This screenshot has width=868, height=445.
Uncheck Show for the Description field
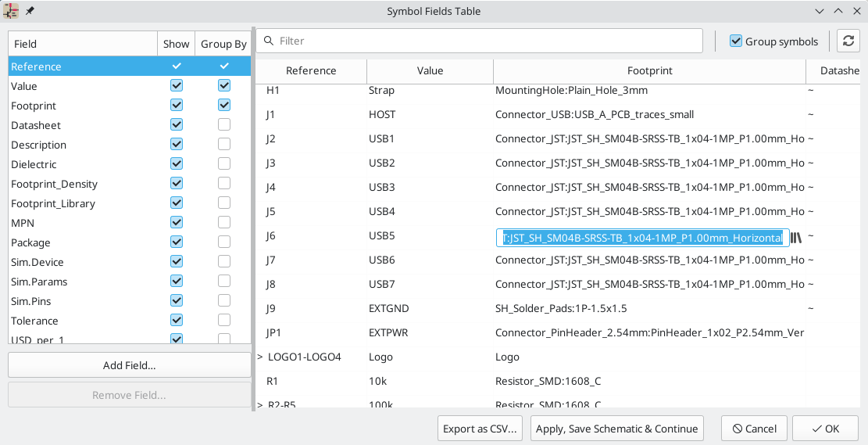(176, 144)
